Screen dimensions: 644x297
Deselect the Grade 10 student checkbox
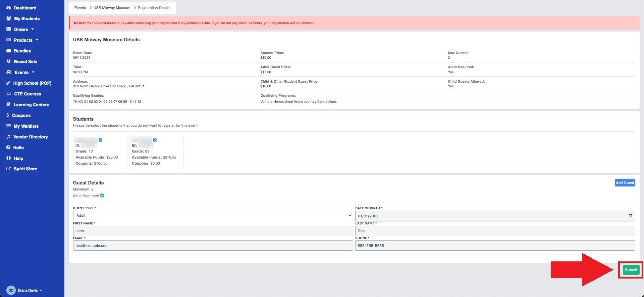click(x=101, y=140)
